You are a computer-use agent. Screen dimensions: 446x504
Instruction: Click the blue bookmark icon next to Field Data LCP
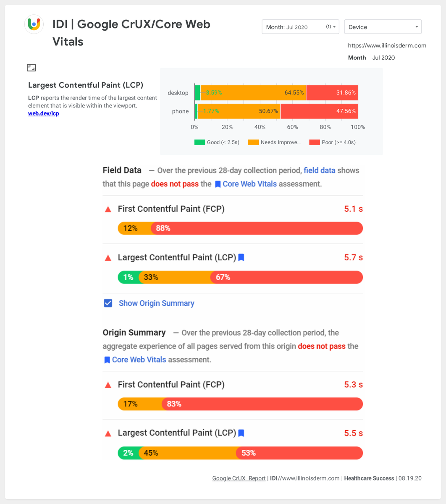[x=241, y=257]
